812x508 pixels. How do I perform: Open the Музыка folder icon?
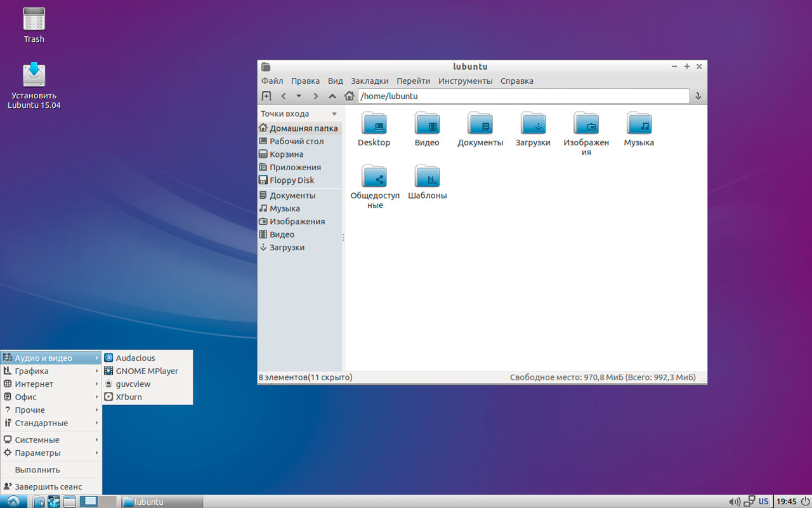[x=639, y=123]
